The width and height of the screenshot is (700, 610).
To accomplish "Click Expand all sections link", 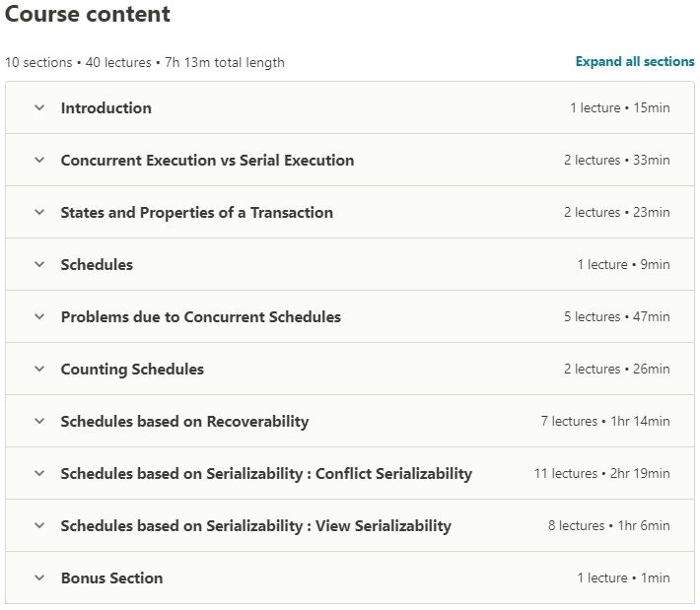I will tap(635, 61).
